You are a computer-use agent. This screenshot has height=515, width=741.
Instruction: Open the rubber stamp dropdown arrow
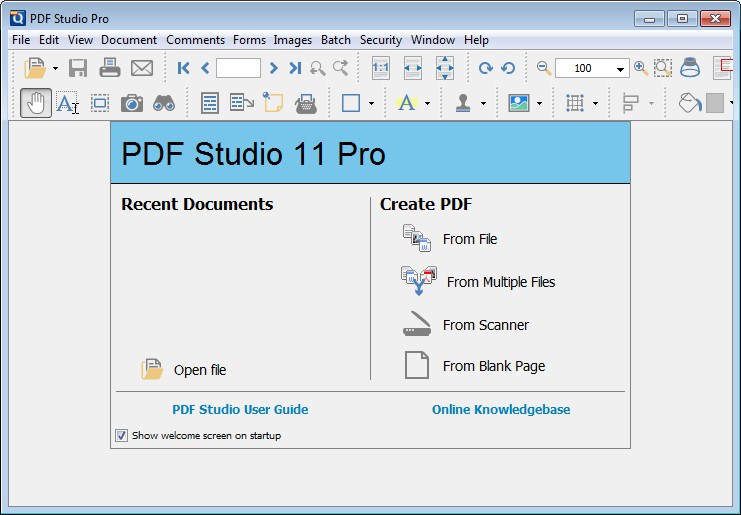[483, 103]
